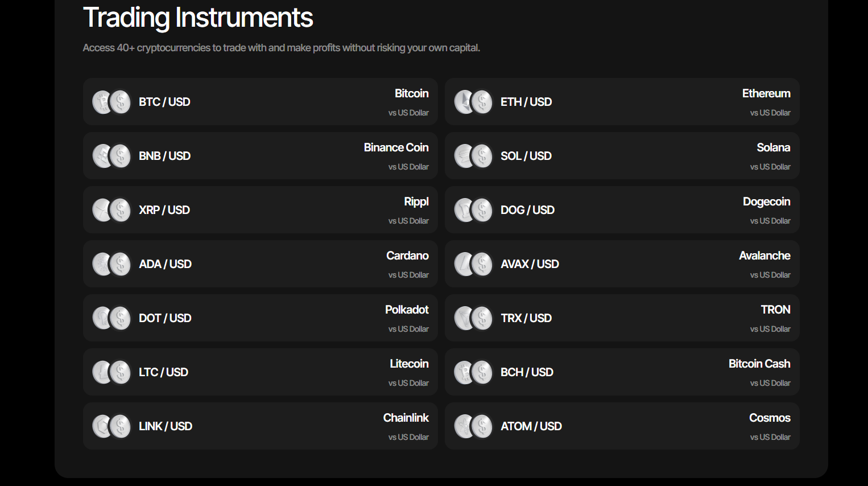Click the Rippl name text

coord(416,201)
